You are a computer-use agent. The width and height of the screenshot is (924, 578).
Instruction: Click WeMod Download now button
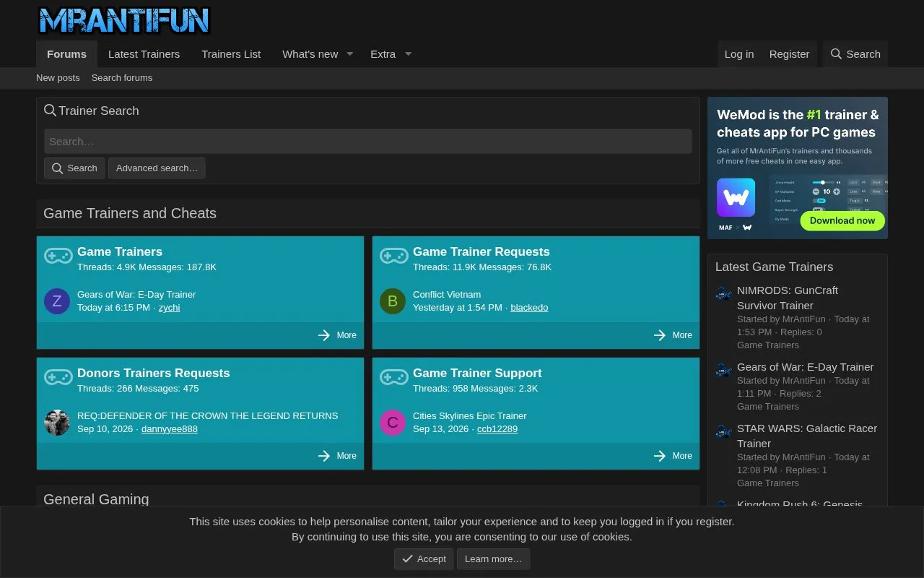[842, 221]
